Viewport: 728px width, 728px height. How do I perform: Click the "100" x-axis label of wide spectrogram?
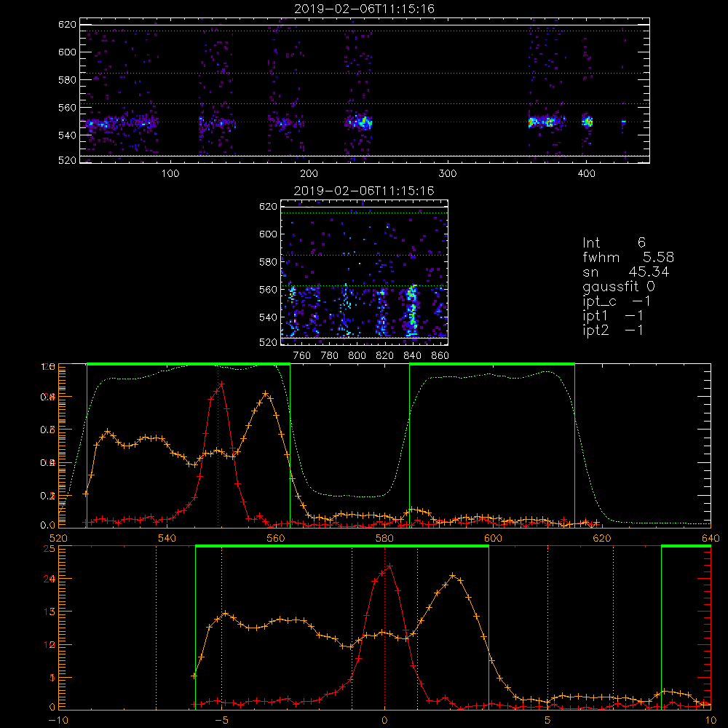coord(170,174)
